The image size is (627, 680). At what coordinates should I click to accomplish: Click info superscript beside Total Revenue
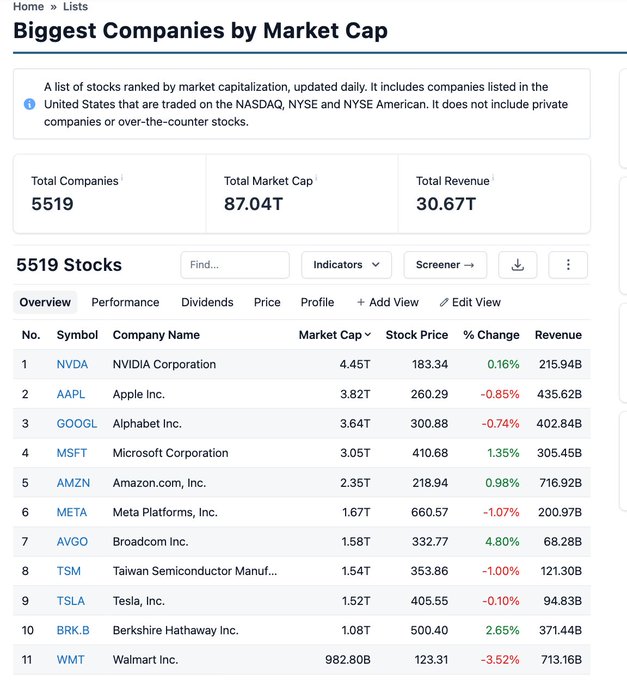coord(493,178)
